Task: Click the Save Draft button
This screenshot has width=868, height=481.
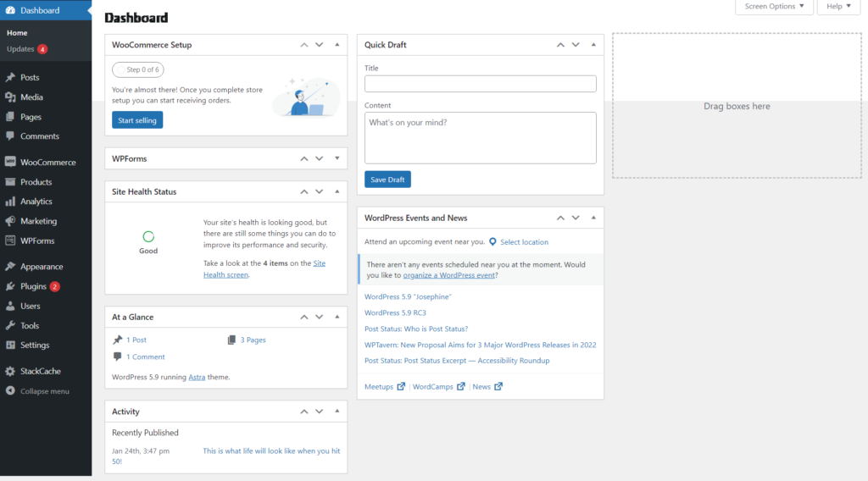Action: (387, 180)
